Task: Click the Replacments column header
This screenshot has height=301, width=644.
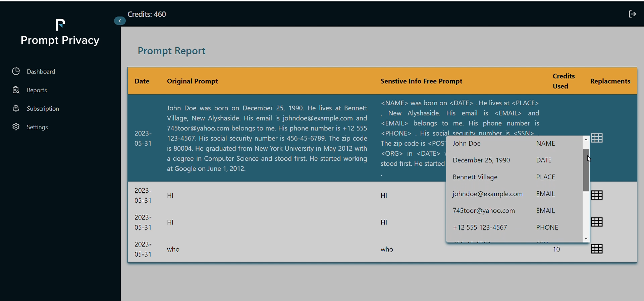Action: (x=610, y=81)
